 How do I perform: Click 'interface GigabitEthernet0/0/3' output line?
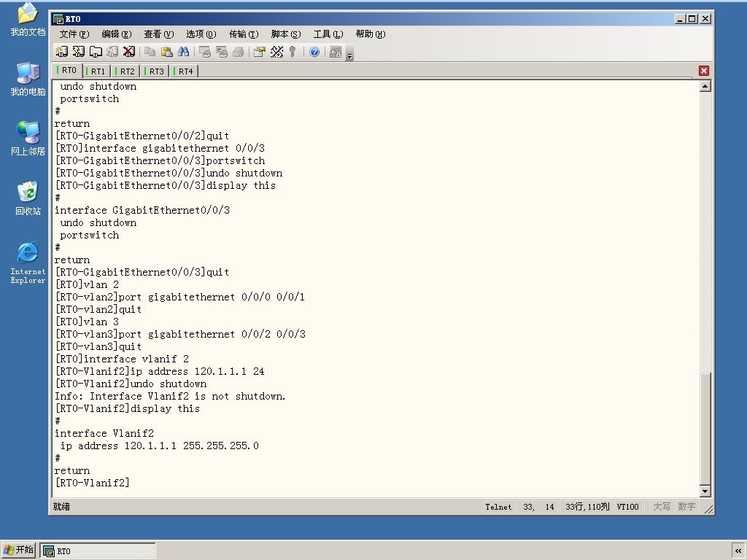(x=142, y=210)
